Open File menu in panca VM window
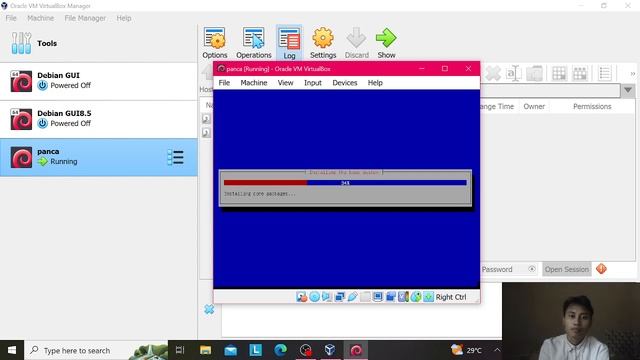 [x=224, y=83]
